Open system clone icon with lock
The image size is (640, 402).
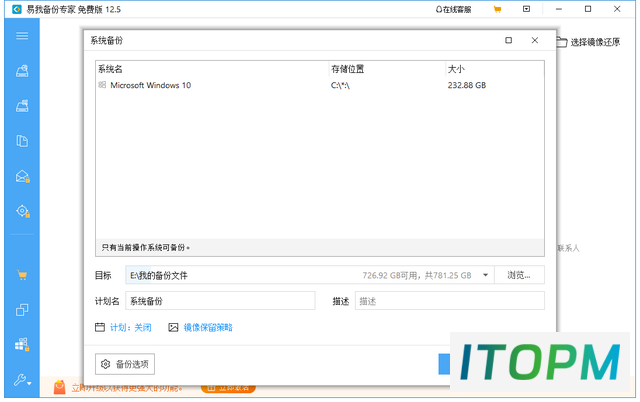tap(22, 345)
